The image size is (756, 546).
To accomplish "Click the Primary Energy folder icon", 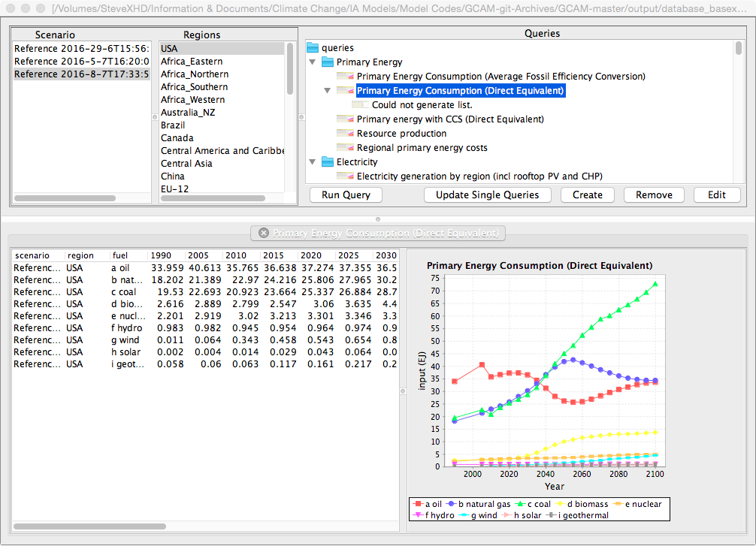I will coord(328,62).
